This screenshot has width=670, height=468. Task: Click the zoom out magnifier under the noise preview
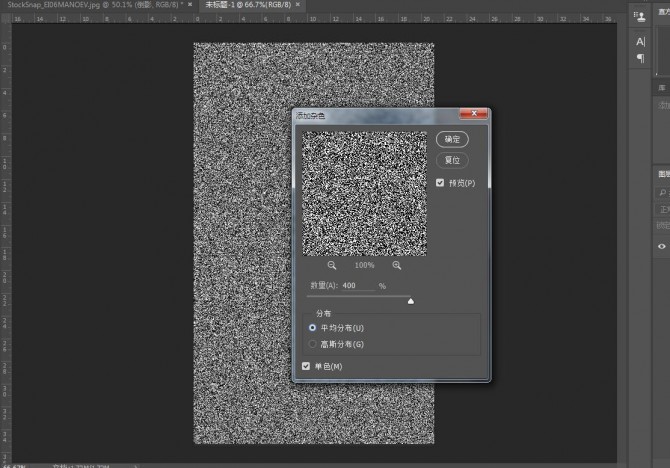coord(332,266)
